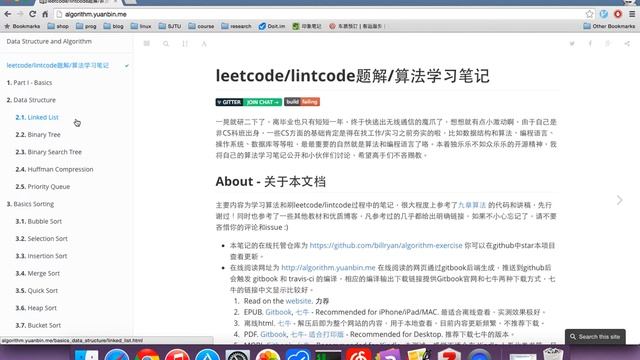Open 3.5 Quick Sort section
640x360 pixels.
[37, 291]
